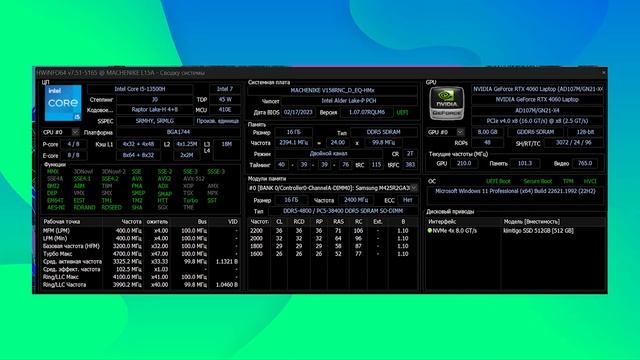Click the green NVMe drive status dot

[x=429, y=231]
